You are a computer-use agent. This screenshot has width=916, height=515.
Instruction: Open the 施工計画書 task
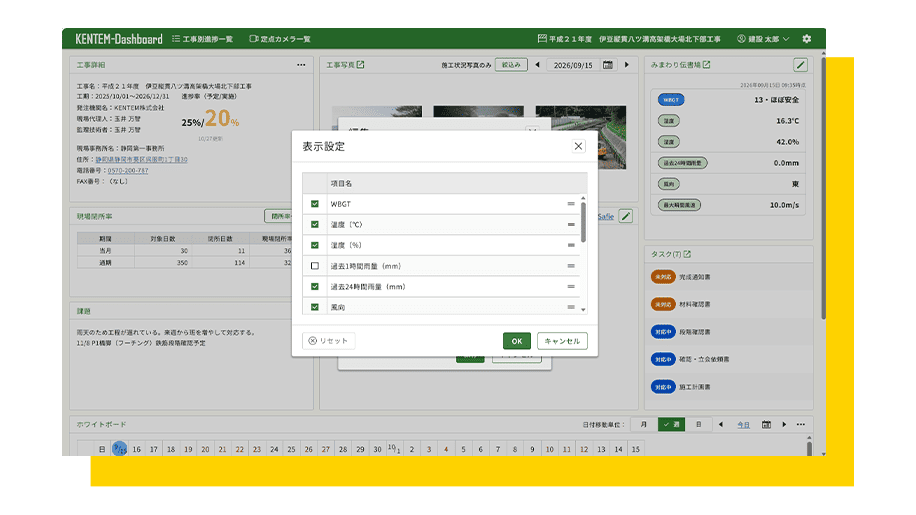[695, 387]
